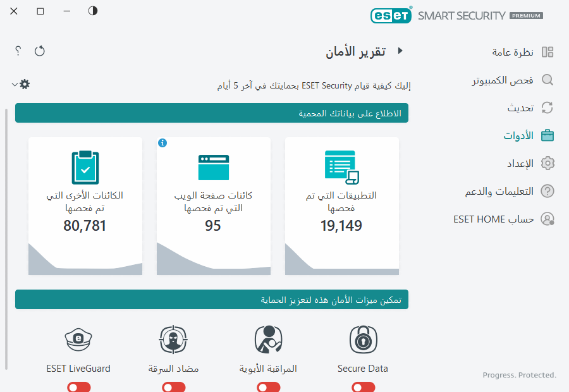The width and height of the screenshot is (569, 392).
Task: Refresh the security report with the reload icon
Action: pyautogui.click(x=39, y=51)
